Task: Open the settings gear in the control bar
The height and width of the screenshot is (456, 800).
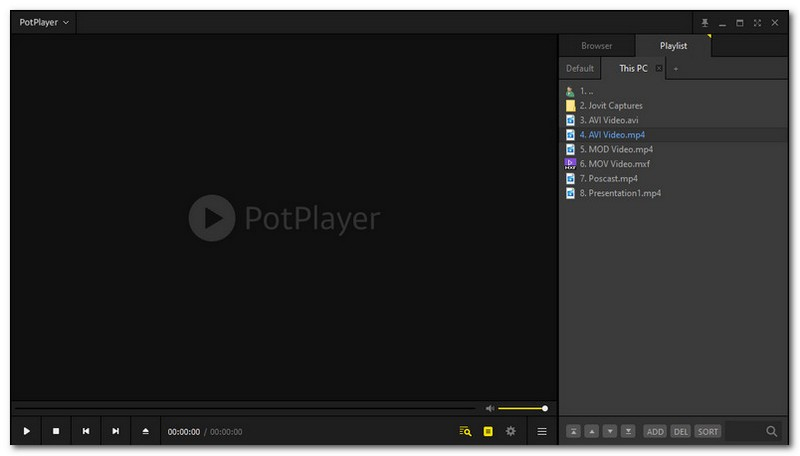Action: (x=511, y=431)
